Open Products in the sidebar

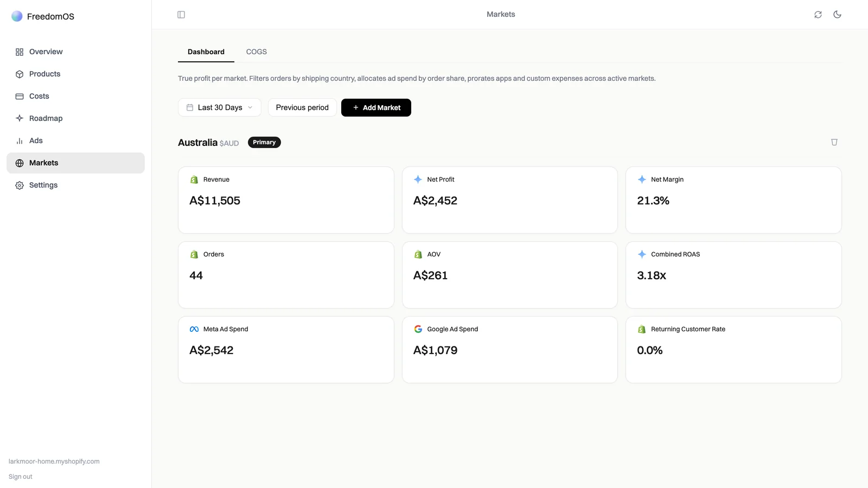point(75,74)
